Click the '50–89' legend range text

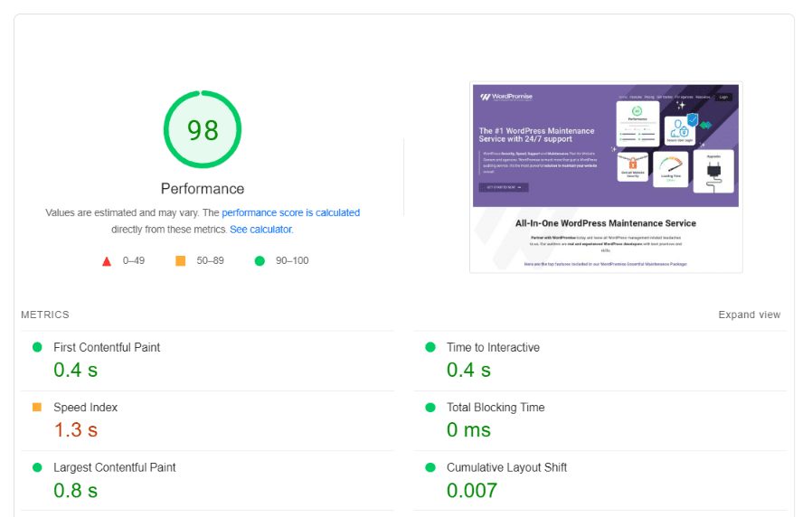[211, 261]
